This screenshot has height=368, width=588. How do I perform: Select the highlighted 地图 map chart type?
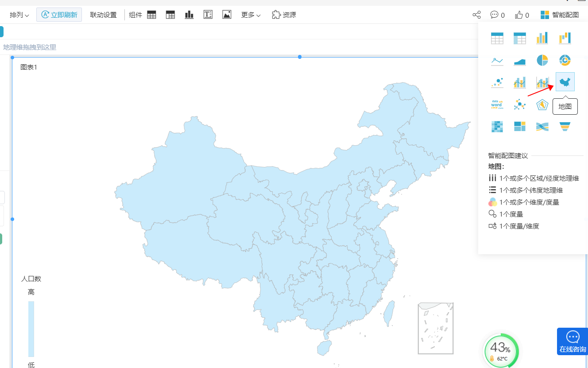(x=565, y=82)
